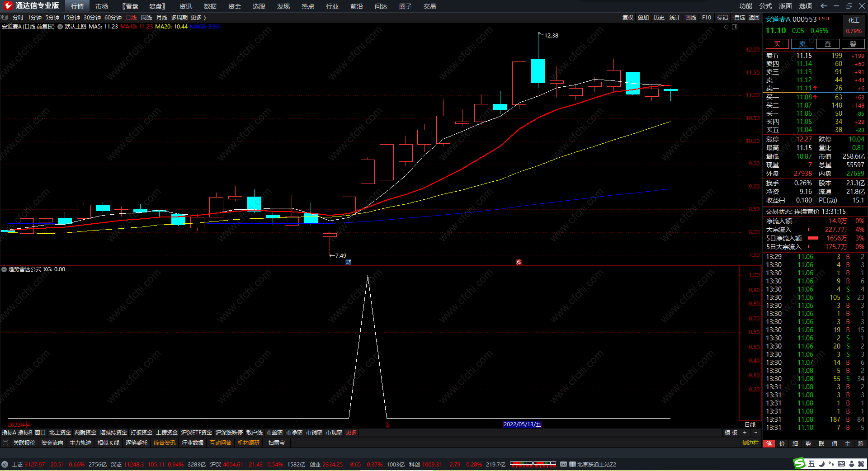Image resolution: width=868 pixels, height=471 pixels.
Task: Click the red 涨 marker below the chart
Action: (x=519, y=262)
